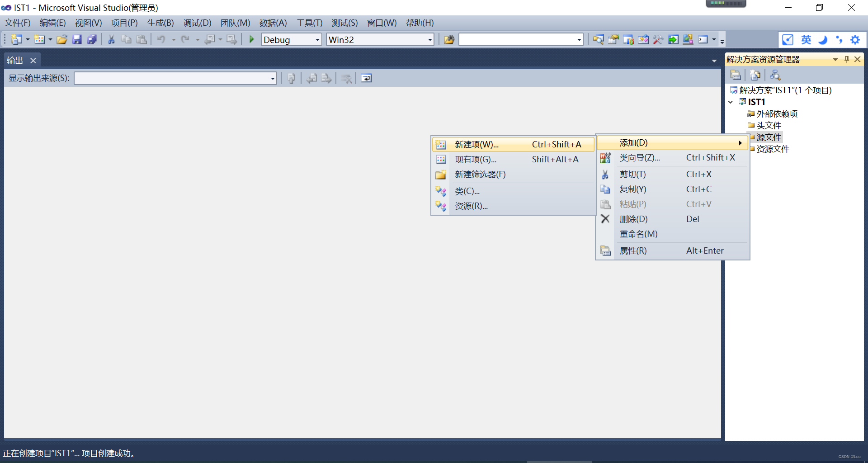
Task: Click the Paste toolbar icon
Action: pos(142,40)
